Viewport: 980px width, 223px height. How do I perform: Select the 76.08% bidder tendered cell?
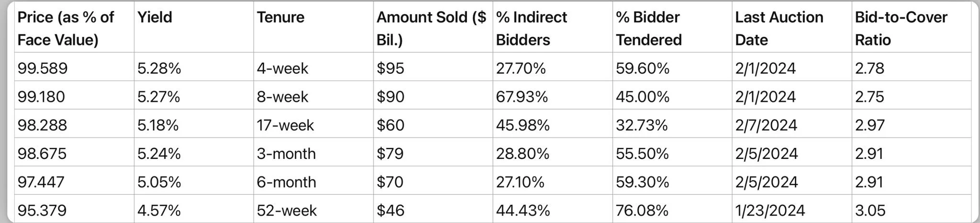point(642,211)
